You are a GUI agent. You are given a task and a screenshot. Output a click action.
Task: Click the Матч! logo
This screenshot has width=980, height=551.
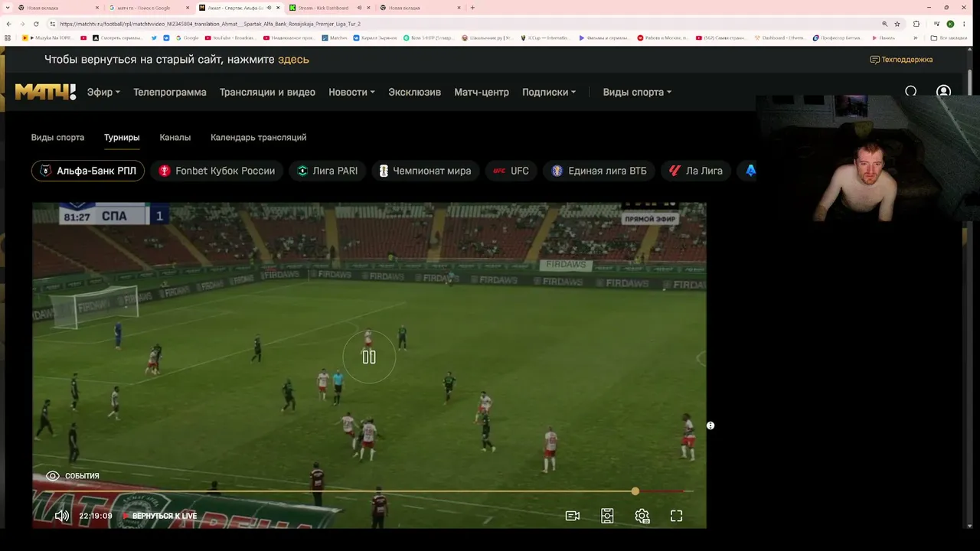point(45,92)
